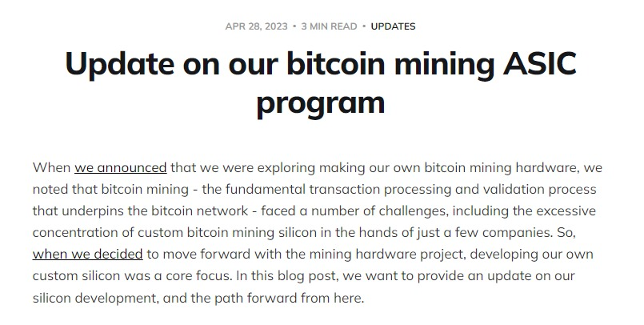This screenshot has width=644, height=325.
Task: Open the "when we decided" link
Action: (87, 254)
